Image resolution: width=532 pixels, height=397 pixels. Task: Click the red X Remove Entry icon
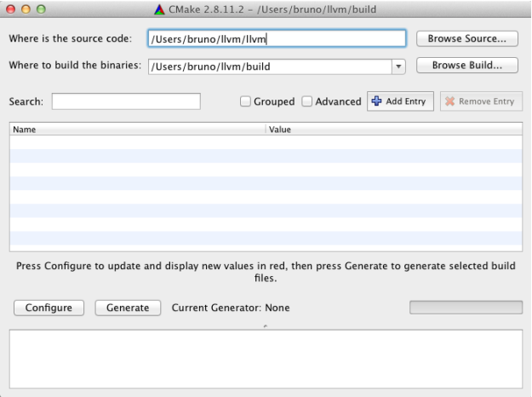[449, 101]
